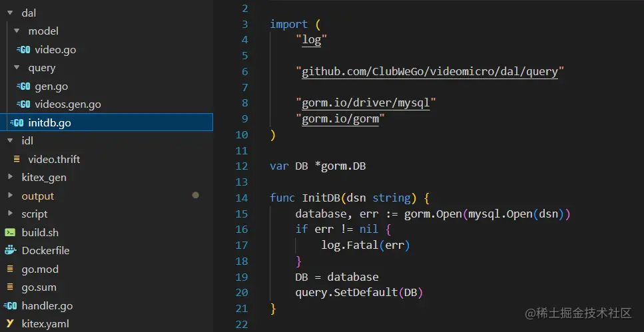Collapse the query folder arrow
This screenshot has width=644, height=332.
pyautogui.click(x=17, y=68)
